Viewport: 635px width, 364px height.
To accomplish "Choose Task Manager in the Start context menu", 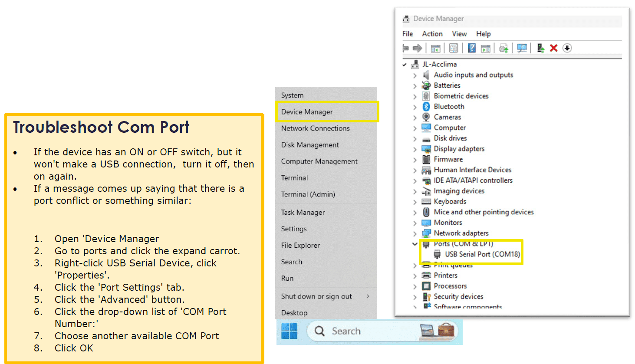I will tap(303, 213).
